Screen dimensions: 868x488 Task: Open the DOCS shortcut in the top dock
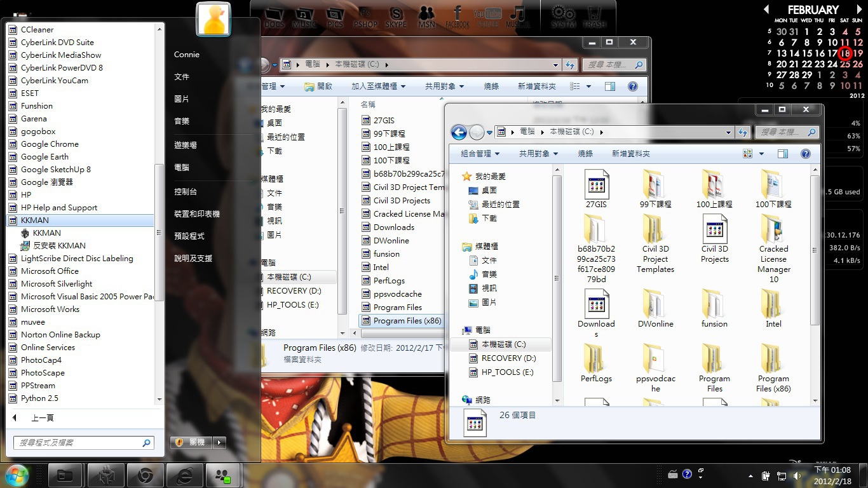pyautogui.click(x=274, y=17)
